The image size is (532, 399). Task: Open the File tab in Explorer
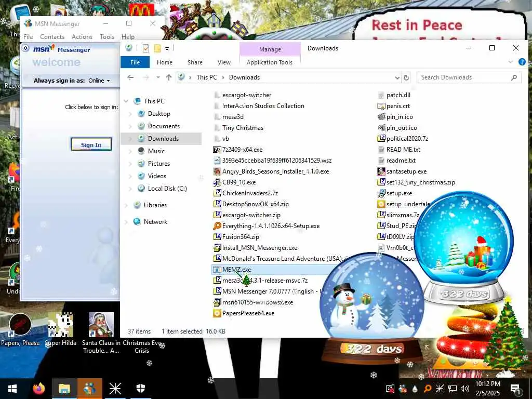[135, 62]
